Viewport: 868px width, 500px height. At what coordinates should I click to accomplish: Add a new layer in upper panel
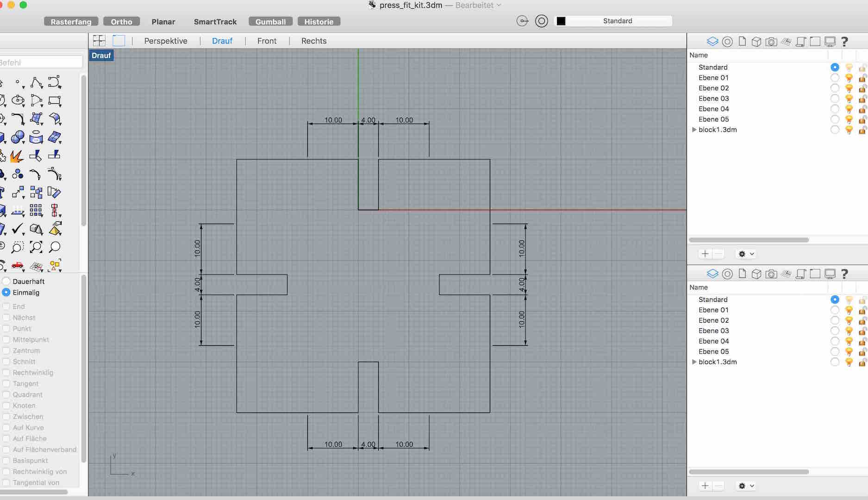(x=705, y=254)
